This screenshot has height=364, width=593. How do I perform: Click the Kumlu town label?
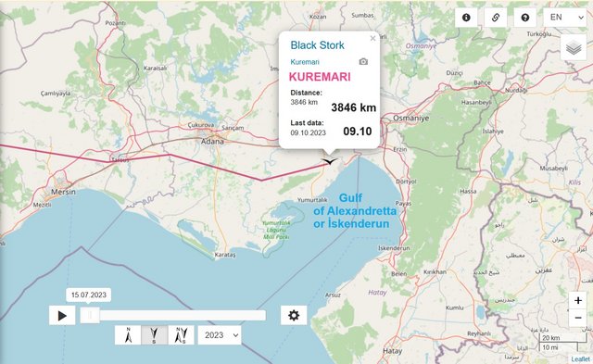click(x=454, y=308)
